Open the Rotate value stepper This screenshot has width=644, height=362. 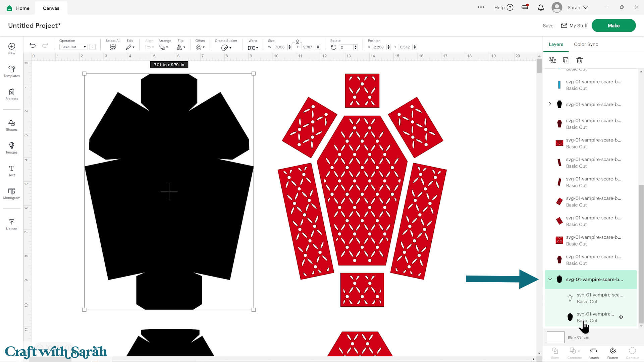356,47
